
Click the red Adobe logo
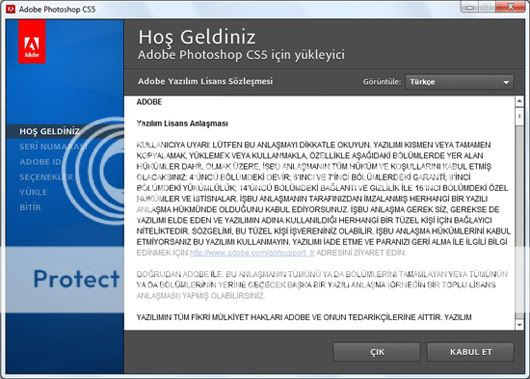click(x=32, y=42)
